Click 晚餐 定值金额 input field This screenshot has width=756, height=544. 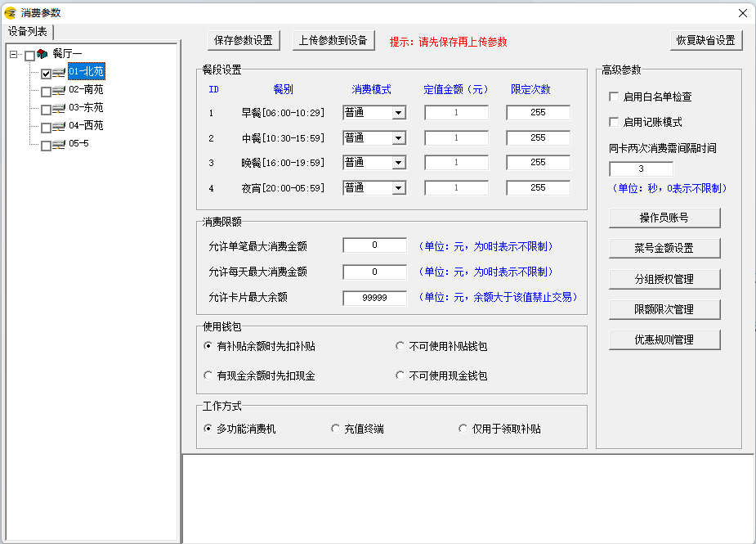(x=456, y=163)
